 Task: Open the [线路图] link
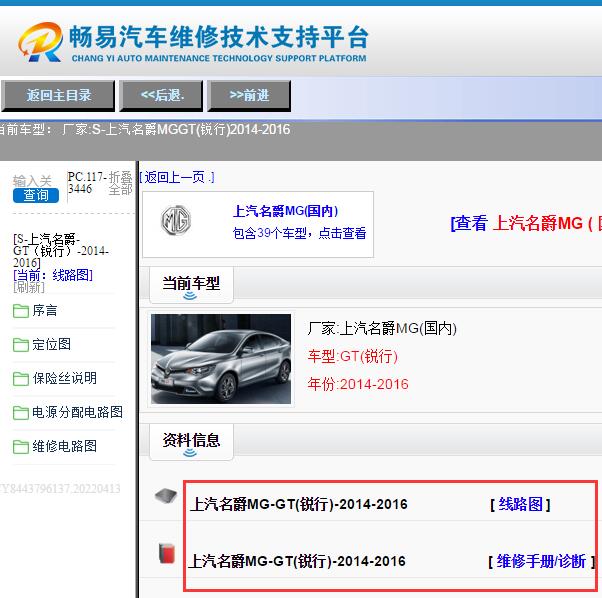pyautogui.click(x=521, y=504)
